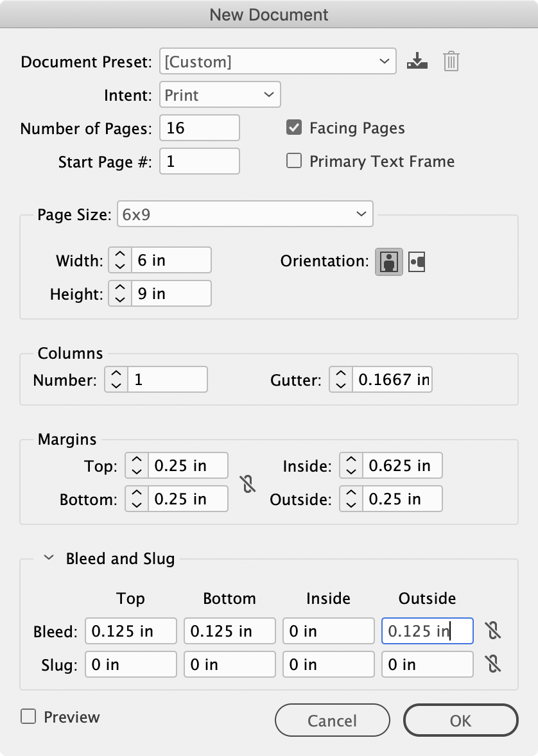Viewport: 538px width, 756px height.
Task: Link all bleed values together
Action: pos(494,631)
